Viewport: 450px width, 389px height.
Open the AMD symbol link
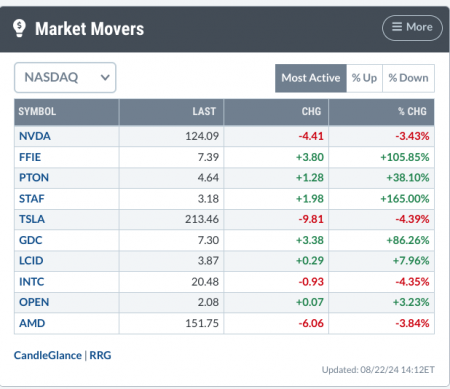click(x=32, y=323)
